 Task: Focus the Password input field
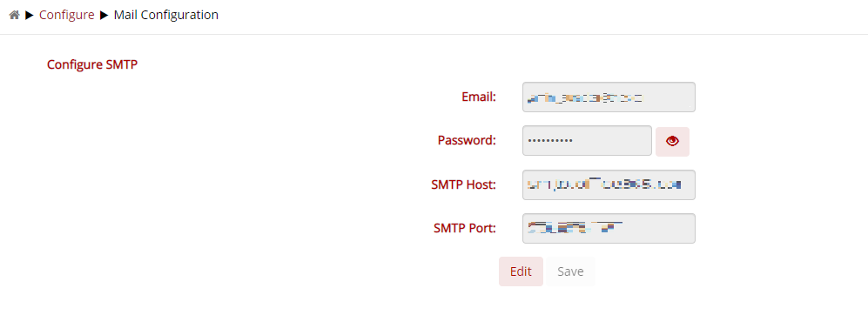[587, 141]
